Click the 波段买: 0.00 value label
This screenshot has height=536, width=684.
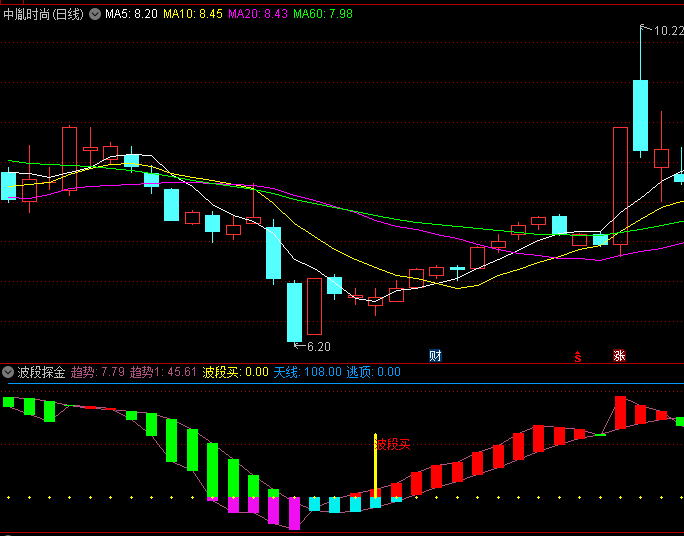coord(236,372)
